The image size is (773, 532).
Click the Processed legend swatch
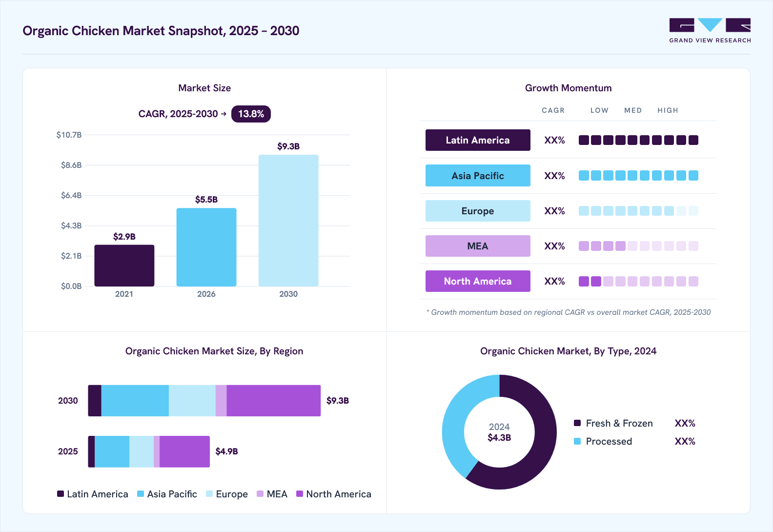(x=577, y=441)
